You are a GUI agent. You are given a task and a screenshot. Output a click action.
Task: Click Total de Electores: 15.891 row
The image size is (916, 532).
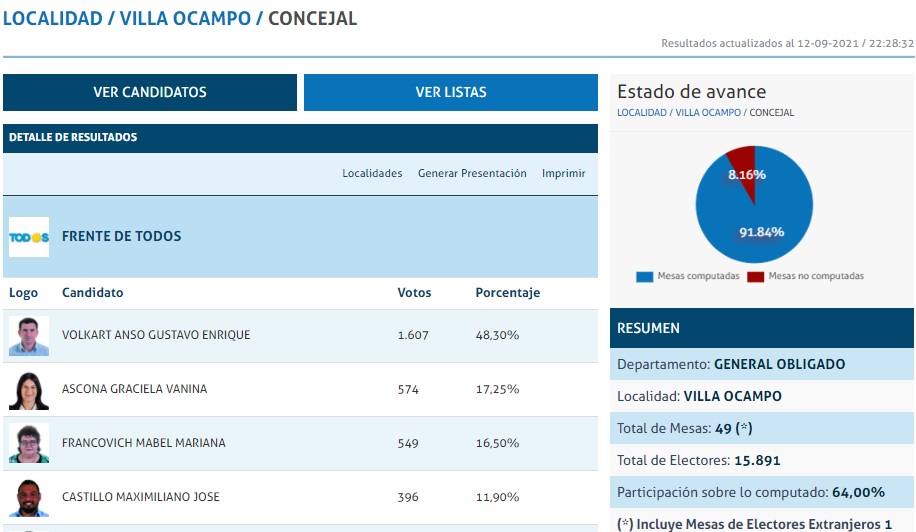pyautogui.click(x=762, y=460)
